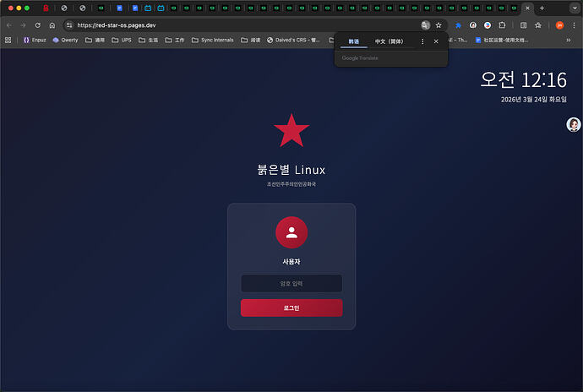This screenshot has width=583, height=392.
Task: Click the 오전 12:16 clock
Action: [x=524, y=79]
